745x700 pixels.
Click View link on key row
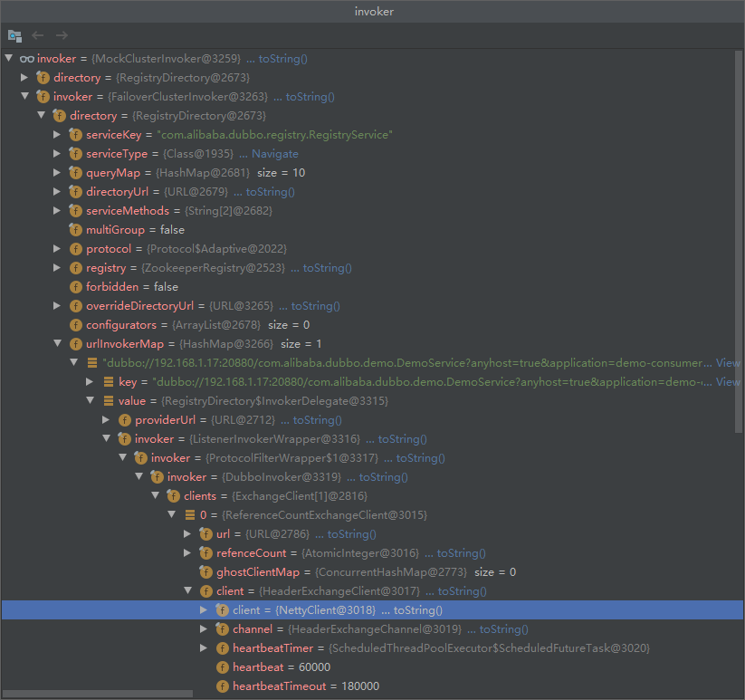(728, 382)
